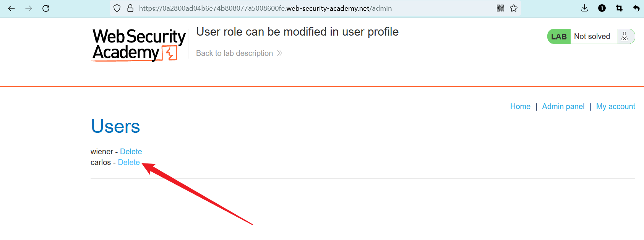The height and width of the screenshot is (240, 644).
Task: Click the Web Security Academy logo
Action: [139, 45]
